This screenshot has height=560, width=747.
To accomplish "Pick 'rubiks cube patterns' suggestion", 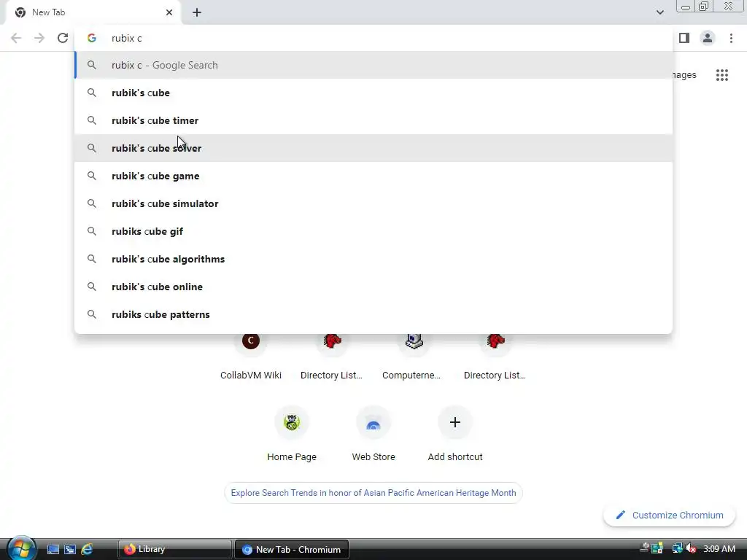I will (373, 314).
